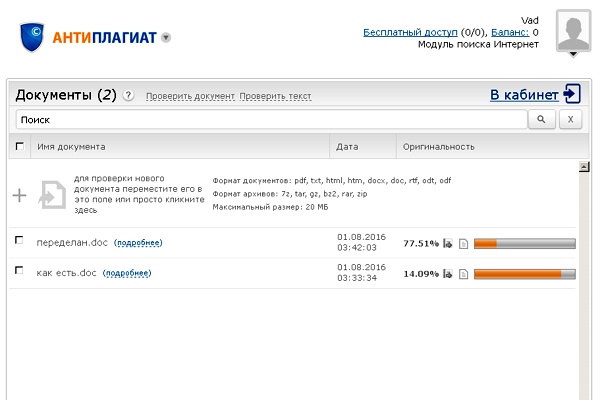The height and width of the screenshot is (400, 600).
Task: Toggle the select-all documents checkbox
Action: 19,146
